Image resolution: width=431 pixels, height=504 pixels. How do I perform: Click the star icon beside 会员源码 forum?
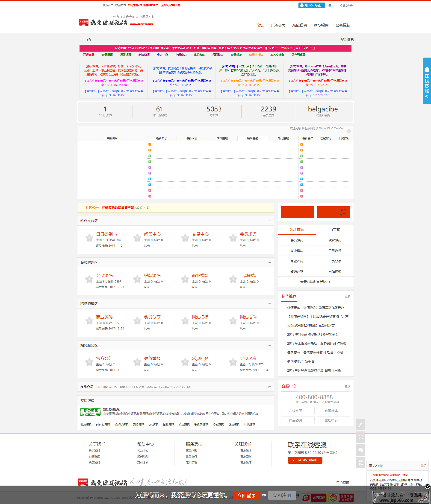89,279
